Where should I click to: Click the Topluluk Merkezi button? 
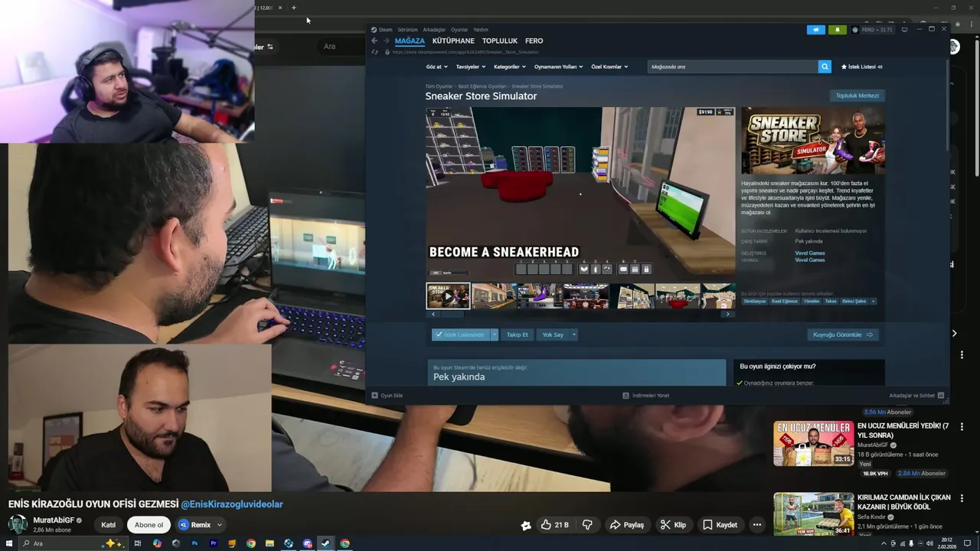(x=857, y=96)
